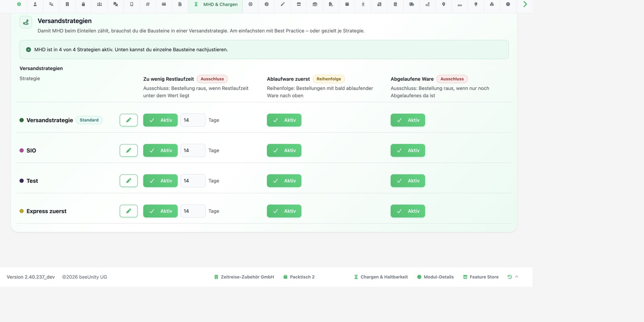
Task: Open the pencil edit tab icon
Action: (x=283, y=4)
